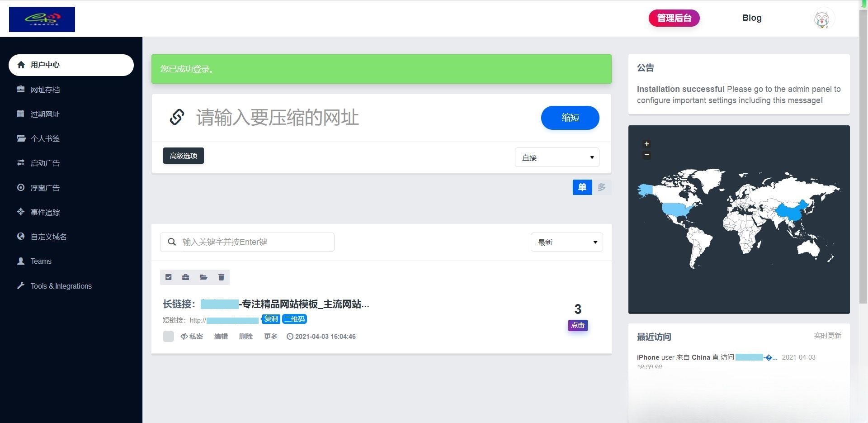Switch to the Blog tab
Image resolution: width=868 pixels, height=423 pixels.
click(x=751, y=18)
